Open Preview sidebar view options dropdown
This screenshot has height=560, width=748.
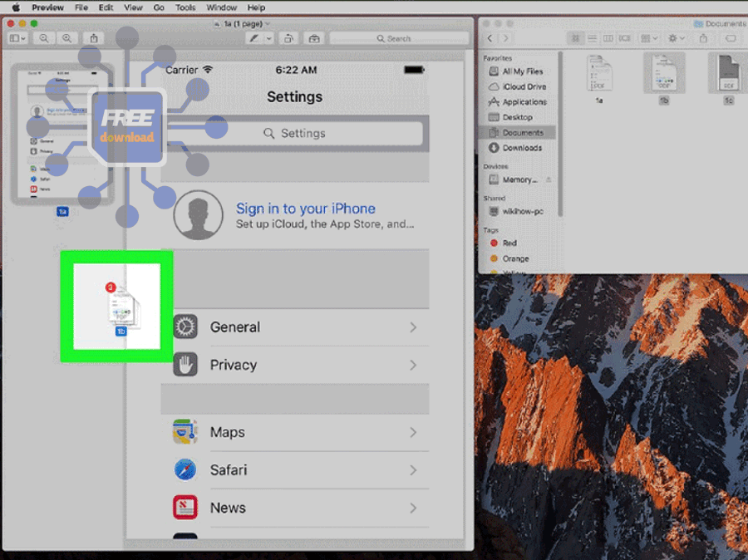point(17,38)
